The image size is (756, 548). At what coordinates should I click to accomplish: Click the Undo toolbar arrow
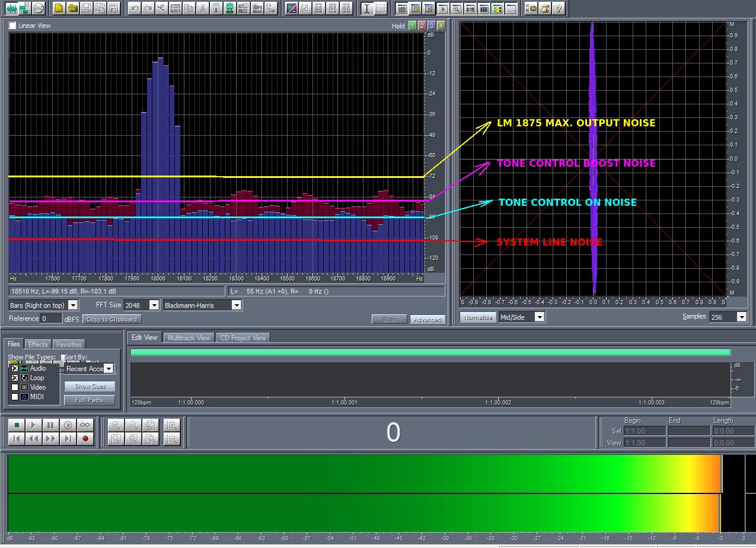click(134, 8)
